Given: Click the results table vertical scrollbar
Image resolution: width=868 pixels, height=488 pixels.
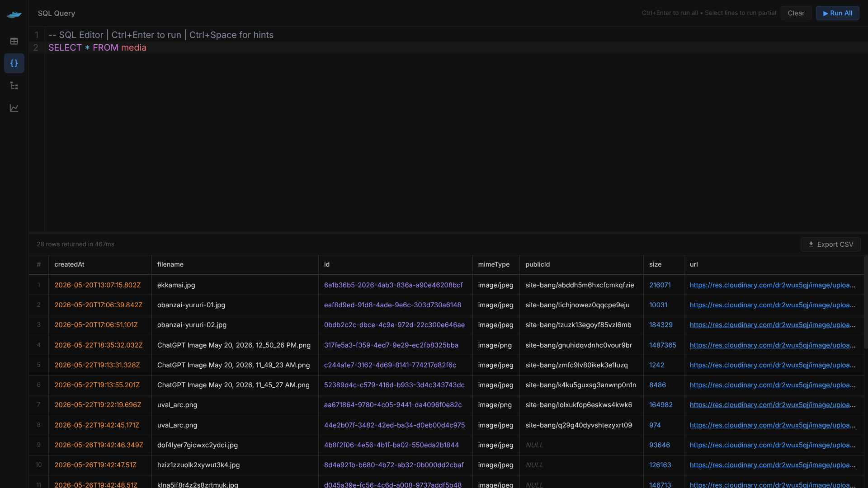Looking at the screenshot, I should [x=866, y=303].
